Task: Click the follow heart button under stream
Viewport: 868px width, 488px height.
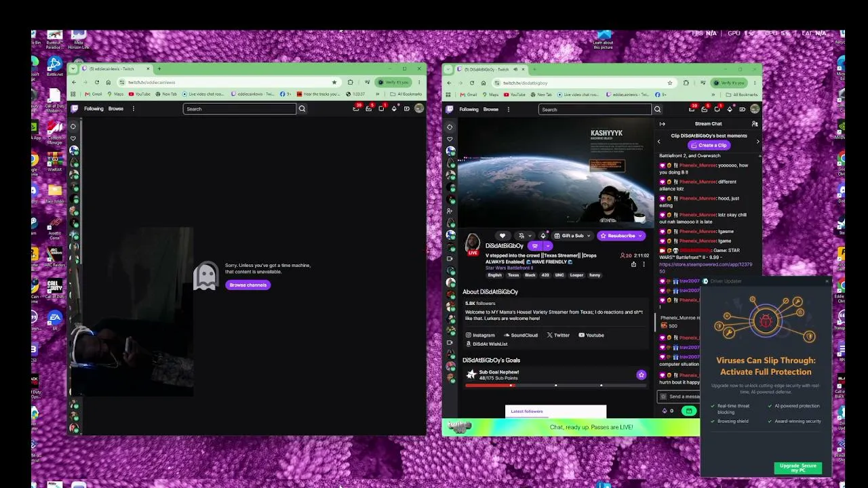Action: (x=502, y=236)
